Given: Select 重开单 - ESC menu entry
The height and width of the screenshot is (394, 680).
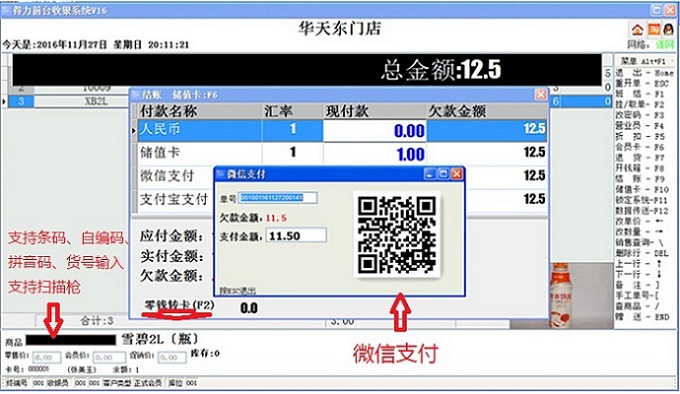Looking at the screenshot, I should click(x=642, y=83).
